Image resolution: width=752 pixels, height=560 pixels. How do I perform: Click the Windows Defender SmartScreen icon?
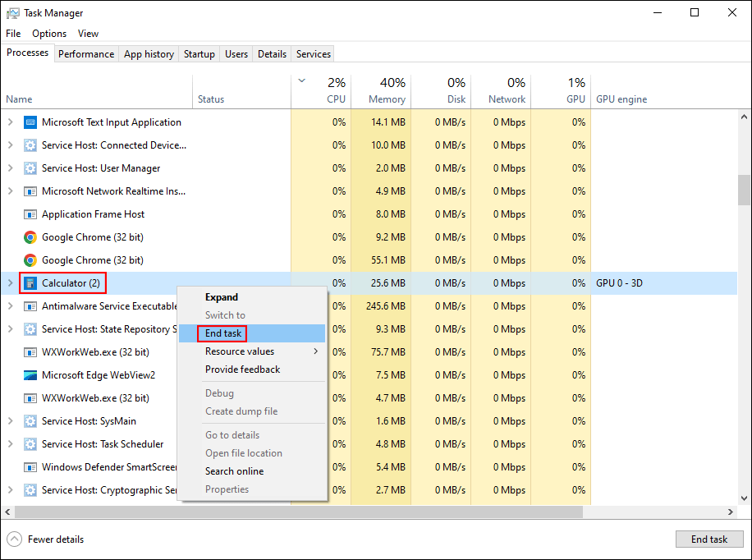(x=30, y=467)
